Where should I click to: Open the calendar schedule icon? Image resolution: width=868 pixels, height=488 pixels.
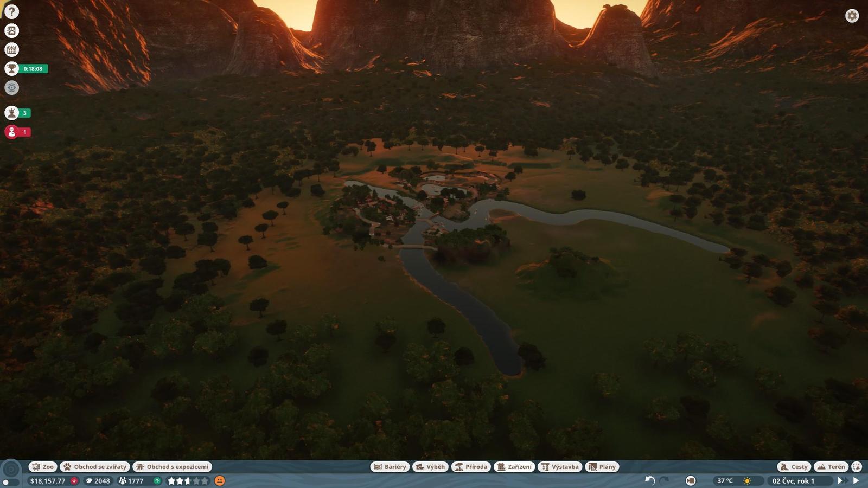11,50
